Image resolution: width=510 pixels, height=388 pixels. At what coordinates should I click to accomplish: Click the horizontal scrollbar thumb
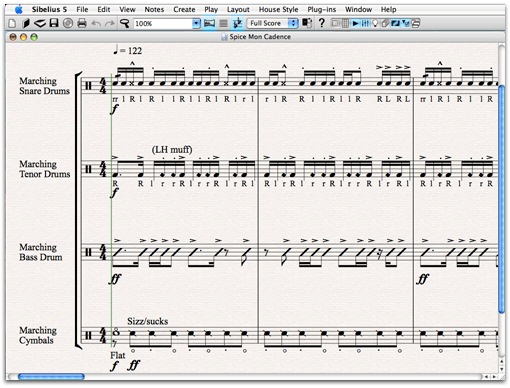[51, 377]
